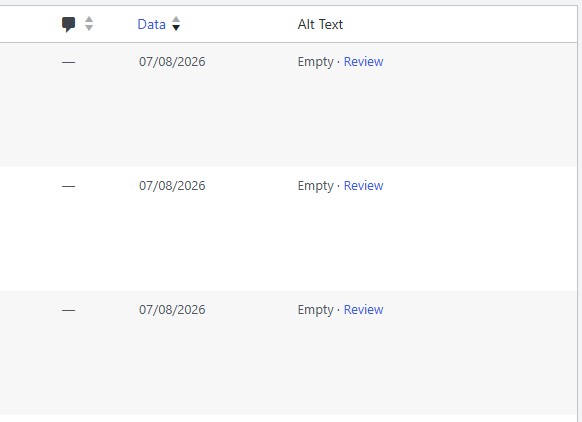582x422 pixels.
Task: Click the comment dash in the second row
Action: point(68,186)
